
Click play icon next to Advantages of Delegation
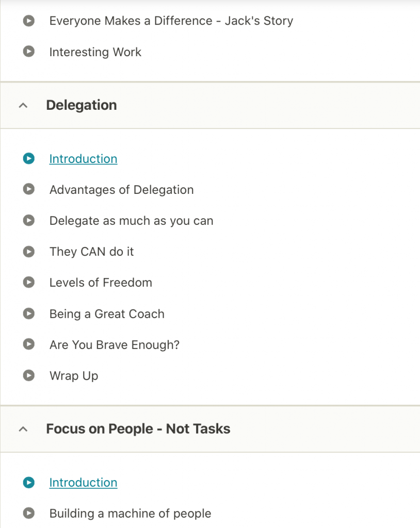point(29,190)
